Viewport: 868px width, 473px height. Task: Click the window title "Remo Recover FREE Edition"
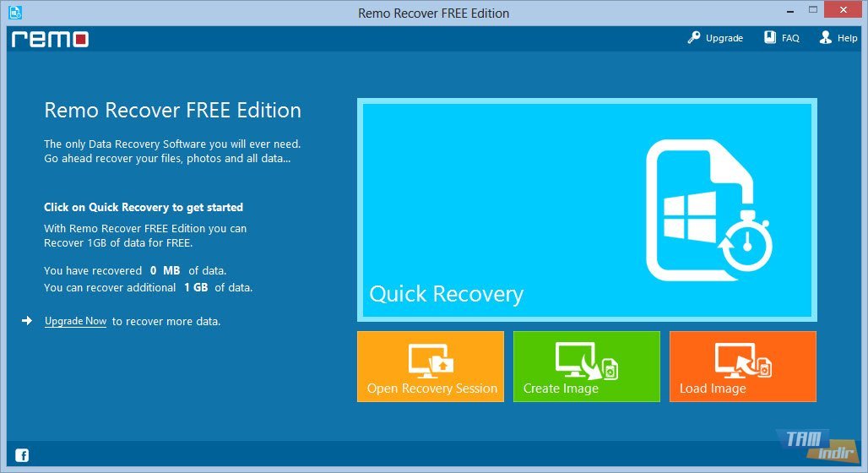click(x=433, y=14)
